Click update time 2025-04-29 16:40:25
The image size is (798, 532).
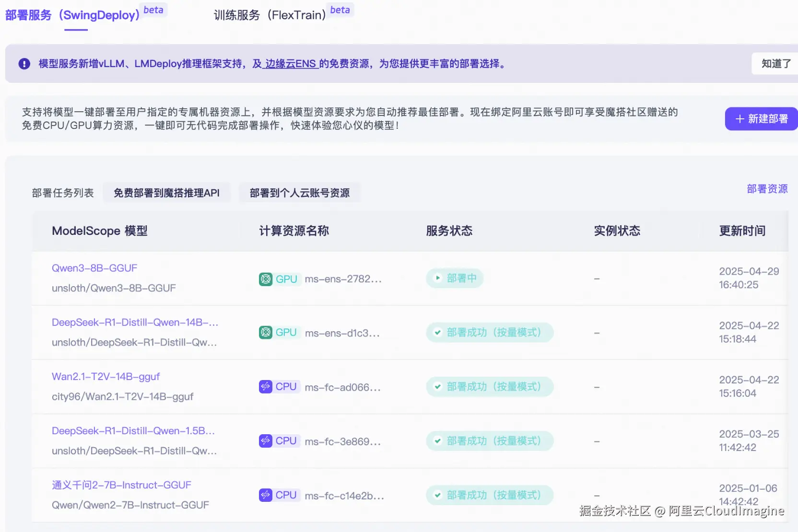click(x=749, y=278)
